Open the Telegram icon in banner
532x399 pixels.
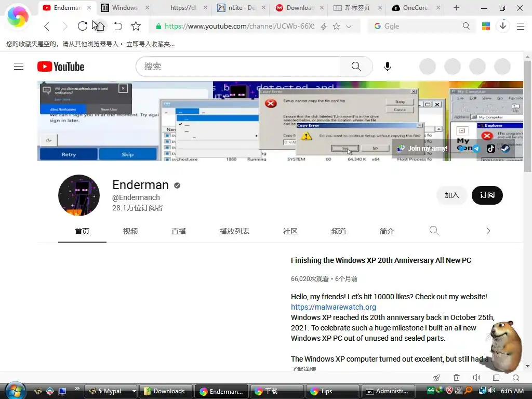[476, 148]
